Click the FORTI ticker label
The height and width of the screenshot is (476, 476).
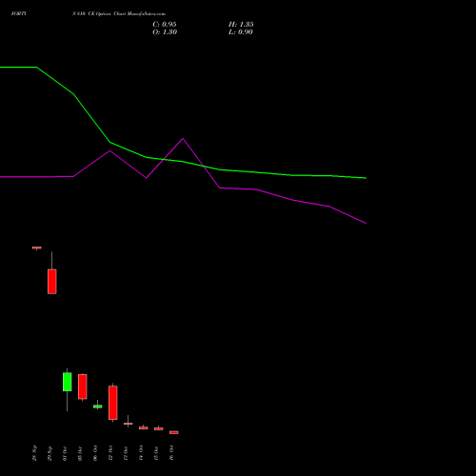click(x=19, y=14)
